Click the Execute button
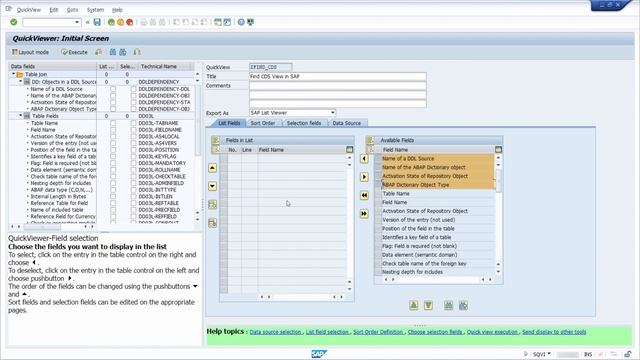The height and width of the screenshot is (360, 640). [x=74, y=52]
